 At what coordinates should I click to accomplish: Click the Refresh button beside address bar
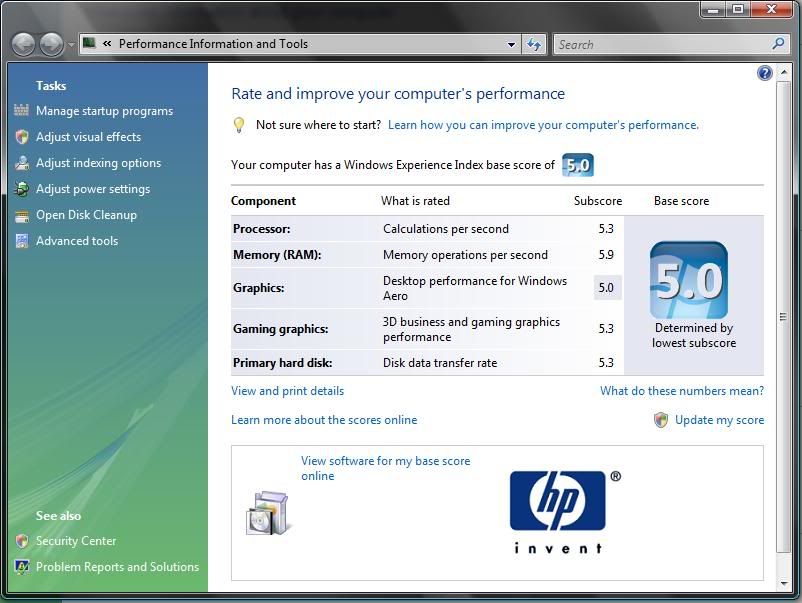pyautogui.click(x=534, y=44)
